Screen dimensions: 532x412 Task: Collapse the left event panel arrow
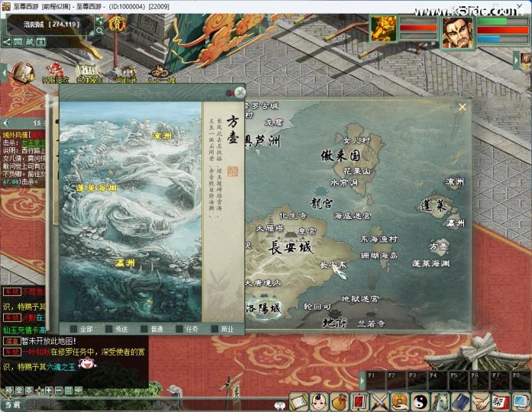[3, 72]
